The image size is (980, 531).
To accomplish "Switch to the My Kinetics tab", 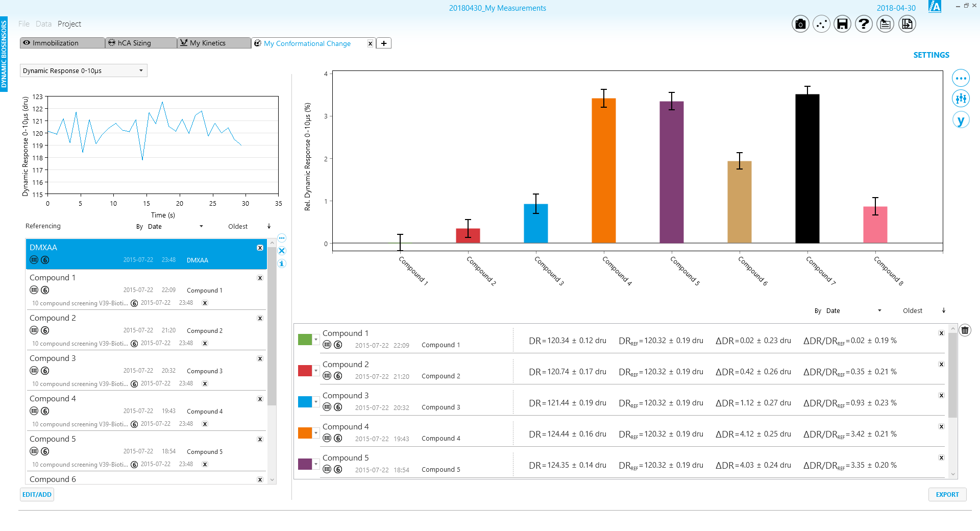I will coord(214,43).
